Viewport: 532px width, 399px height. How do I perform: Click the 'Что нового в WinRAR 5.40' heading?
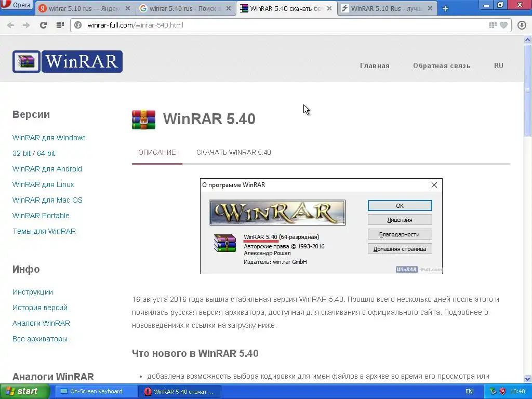(195, 353)
